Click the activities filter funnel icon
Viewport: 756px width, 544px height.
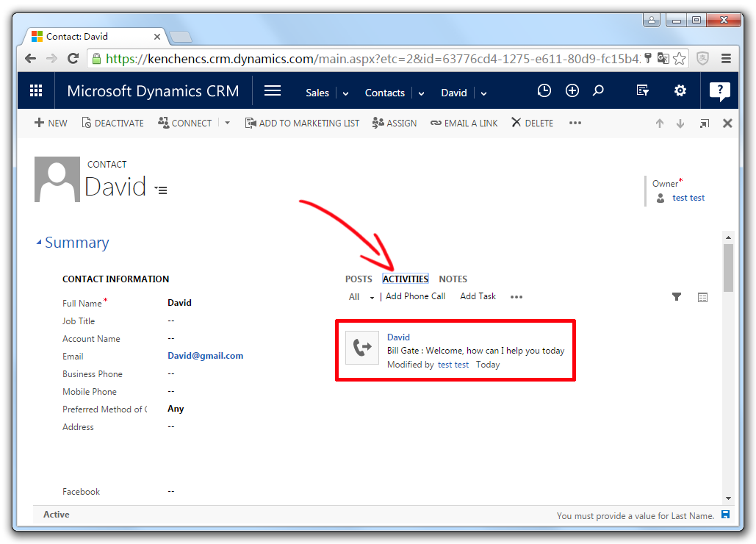point(677,296)
